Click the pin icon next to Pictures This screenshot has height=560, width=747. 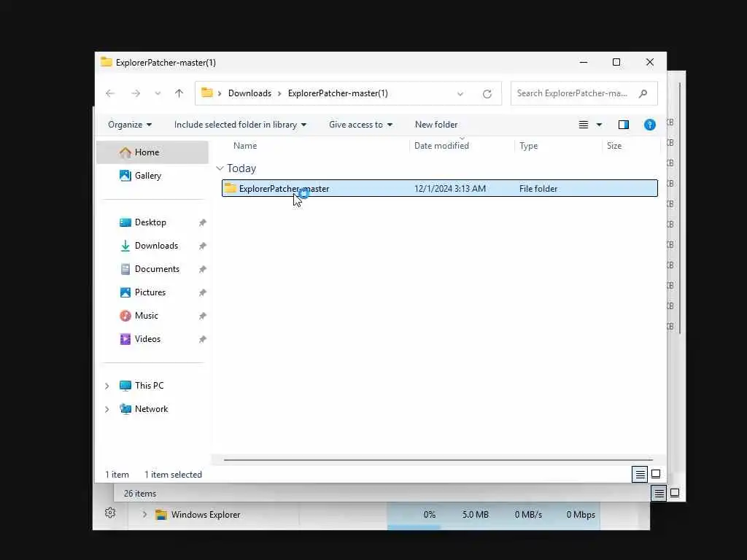tap(203, 292)
